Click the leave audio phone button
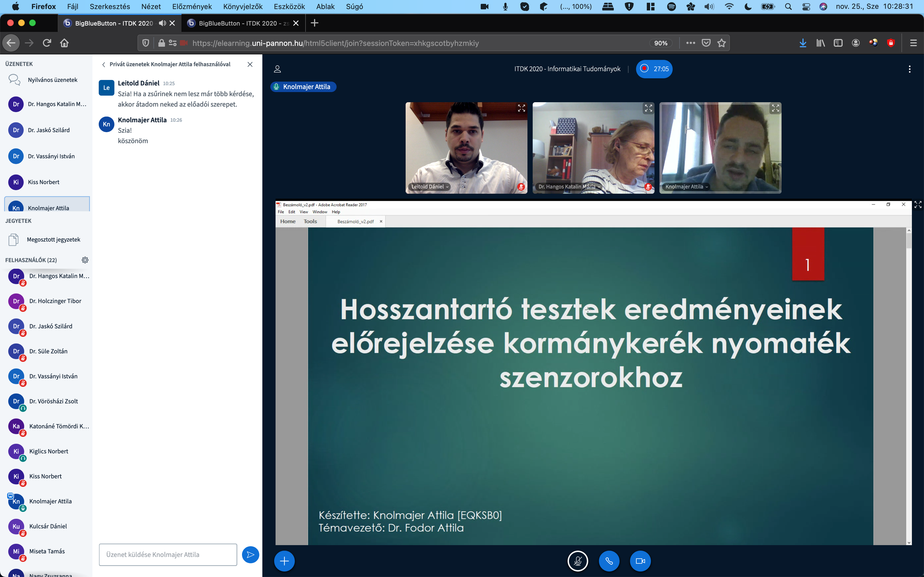This screenshot has width=924, height=577. point(609,561)
